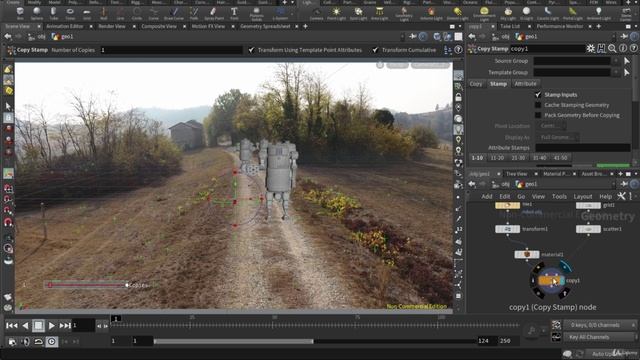The height and width of the screenshot is (360, 640).
Task: Click the network editor tools wrench icon
Action: click(621, 196)
